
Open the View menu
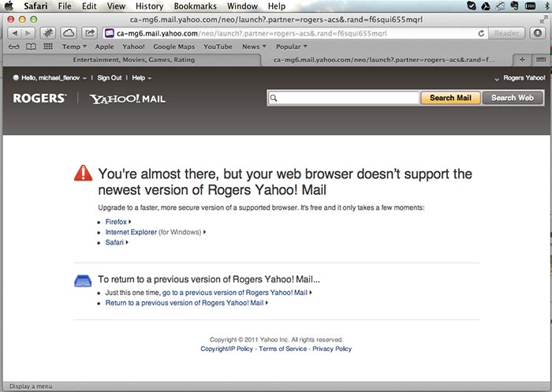point(116,6)
